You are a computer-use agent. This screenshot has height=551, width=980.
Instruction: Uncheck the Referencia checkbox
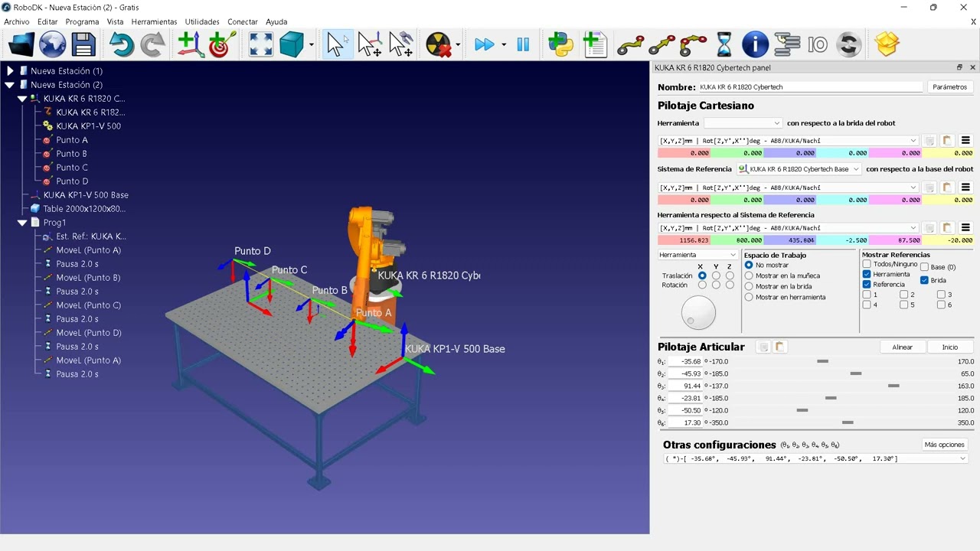(x=867, y=284)
